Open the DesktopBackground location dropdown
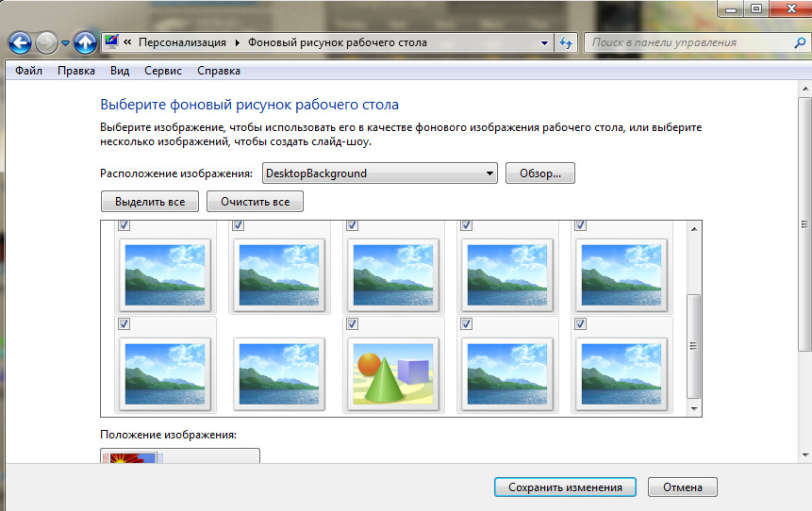This screenshot has height=511, width=812. [x=489, y=173]
